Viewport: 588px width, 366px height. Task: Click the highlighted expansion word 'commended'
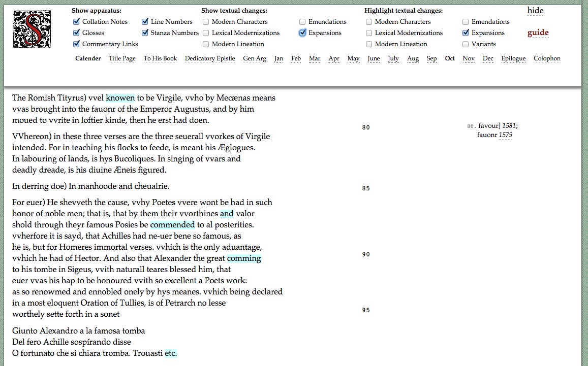pyautogui.click(x=172, y=225)
